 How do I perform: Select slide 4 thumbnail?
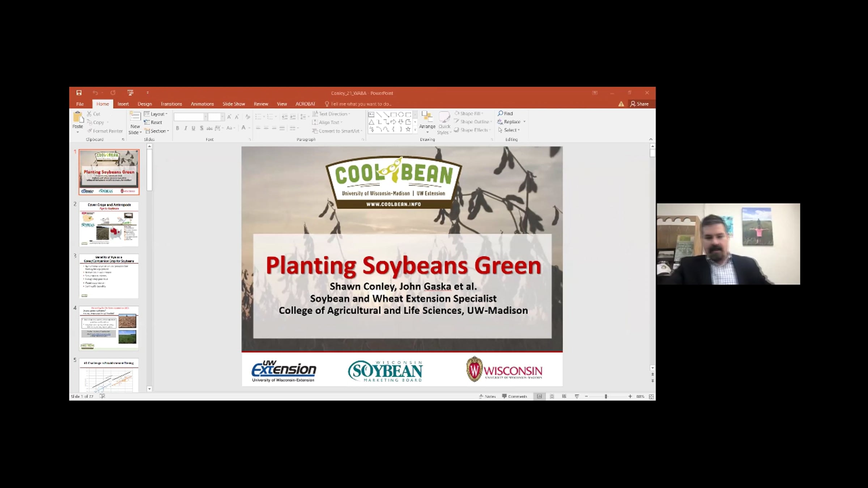(x=109, y=328)
